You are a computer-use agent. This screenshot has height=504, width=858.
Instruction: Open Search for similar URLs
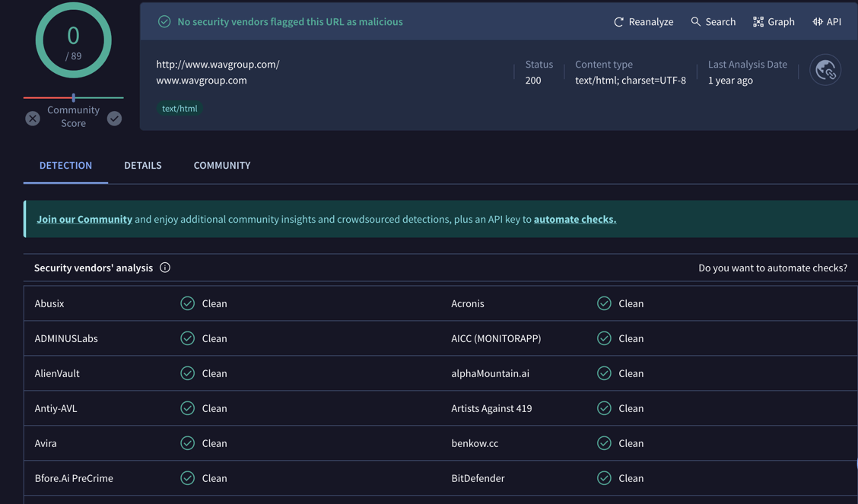pyautogui.click(x=713, y=22)
